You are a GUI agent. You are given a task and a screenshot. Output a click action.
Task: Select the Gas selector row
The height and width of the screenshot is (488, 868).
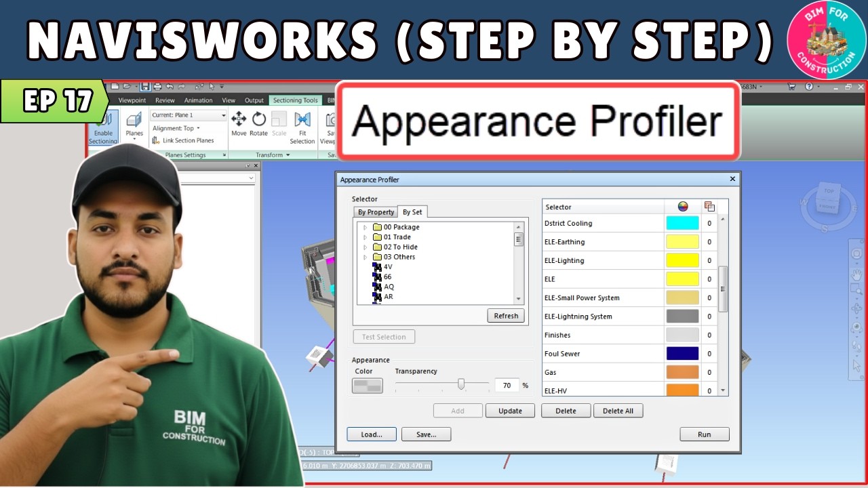tap(631, 372)
